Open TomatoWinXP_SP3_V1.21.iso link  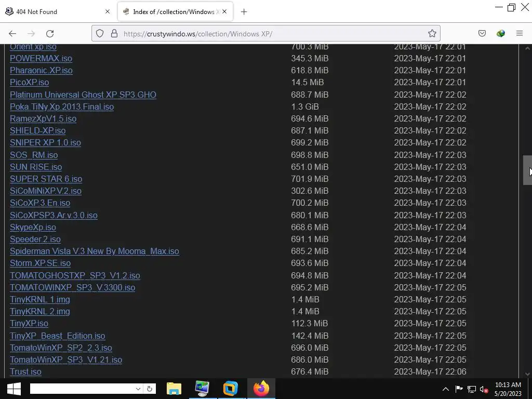pyautogui.click(x=66, y=360)
